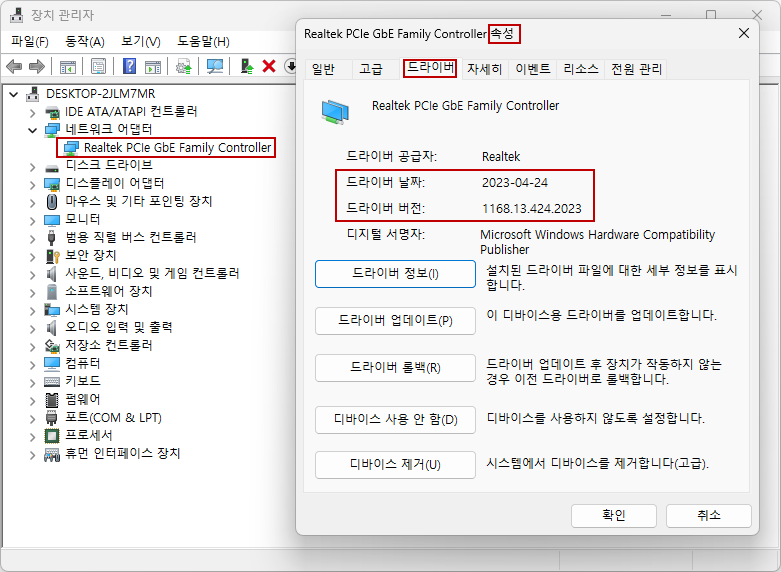The height and width of the screenshot is (572, 781).
Task: Click the speaker icon beside 사운드, 비디오 및 게임 컨트롤러
Action: pos(52,274)
